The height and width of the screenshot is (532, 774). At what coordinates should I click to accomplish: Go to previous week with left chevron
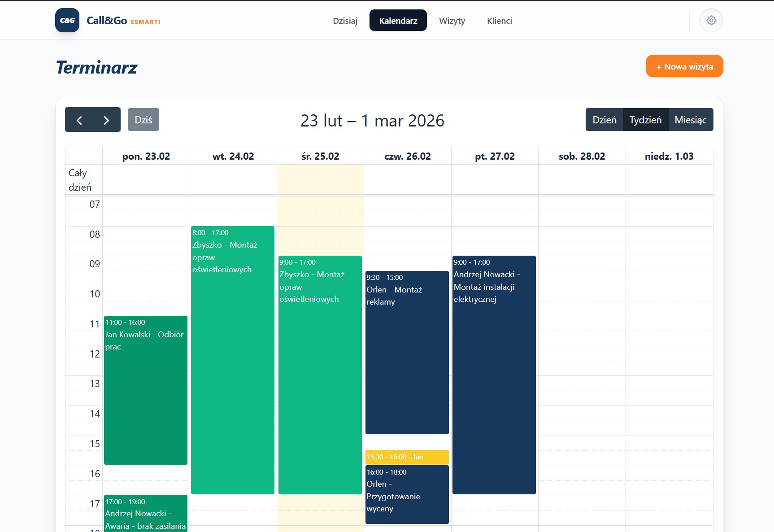[x=79, y=120]
